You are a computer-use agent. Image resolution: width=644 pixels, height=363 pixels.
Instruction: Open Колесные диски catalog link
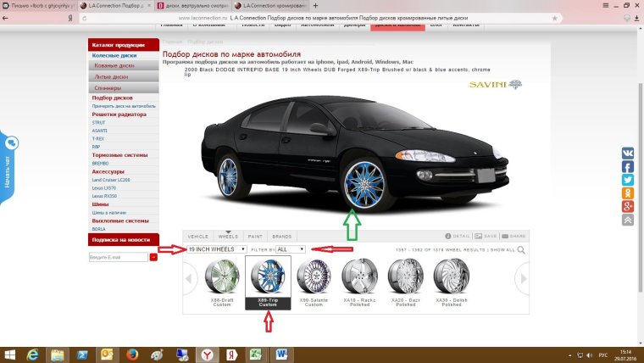[114, 55]
